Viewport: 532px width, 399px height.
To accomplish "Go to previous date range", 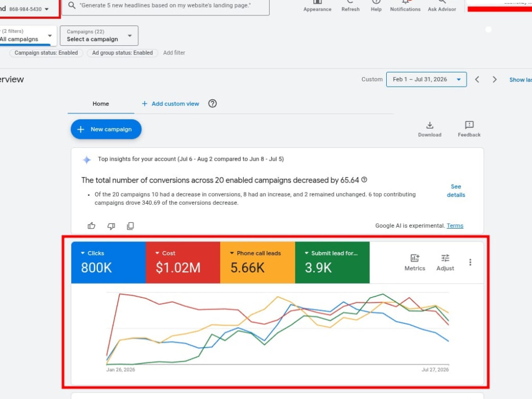I will point(477,79).
